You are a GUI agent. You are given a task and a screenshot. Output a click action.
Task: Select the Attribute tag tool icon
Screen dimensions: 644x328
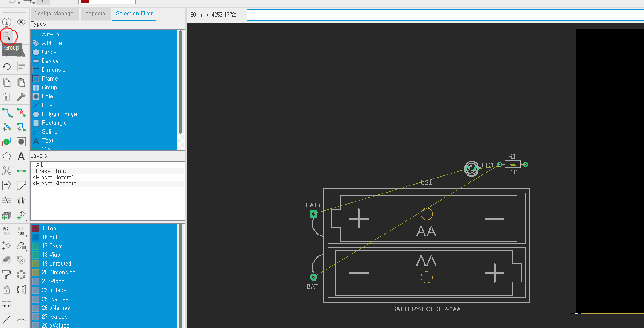click(21, 260)
